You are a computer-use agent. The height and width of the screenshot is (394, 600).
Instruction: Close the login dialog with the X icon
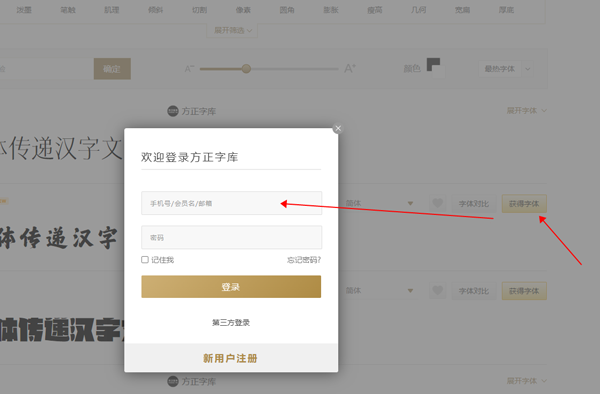tap(338, 129)
